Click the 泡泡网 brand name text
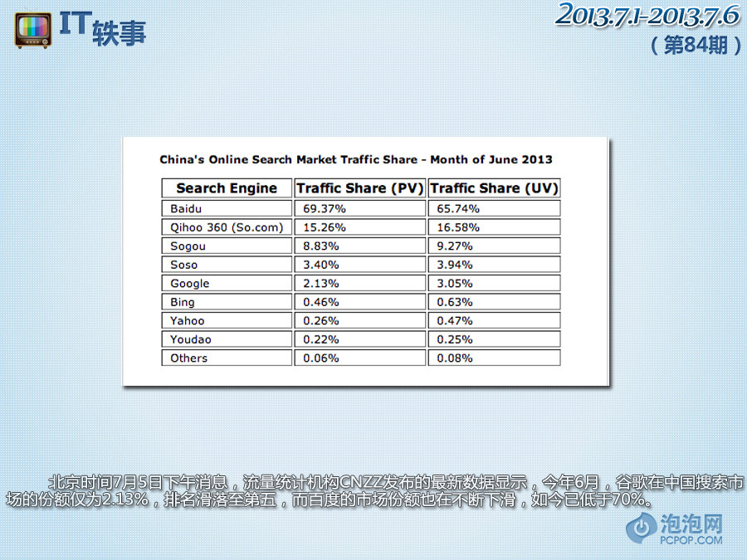 pyautogui.click(x=691, y=523)
